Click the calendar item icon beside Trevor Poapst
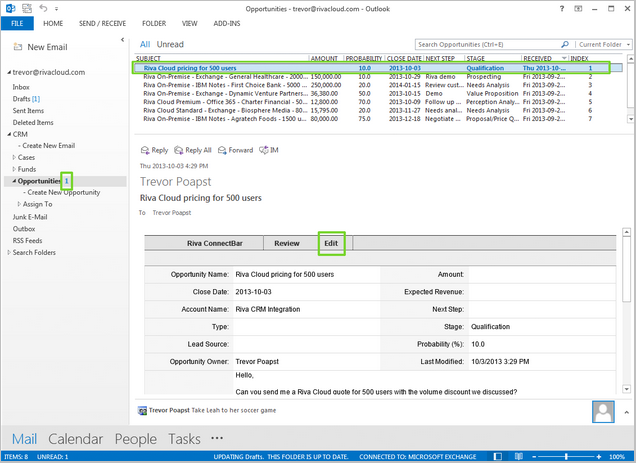Image resolution: width=636 pixels, height=463 pixels. tap(142, 411)
